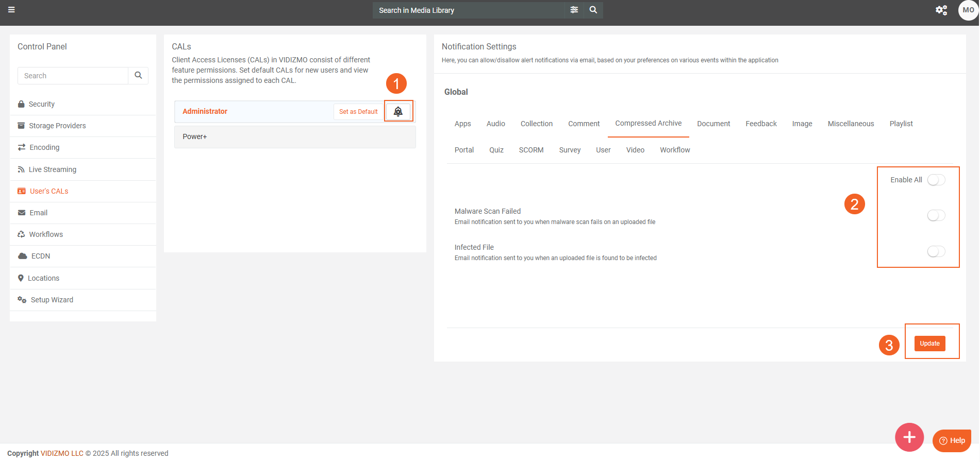Click the Control Panel search icon

[x=138, y=75]
